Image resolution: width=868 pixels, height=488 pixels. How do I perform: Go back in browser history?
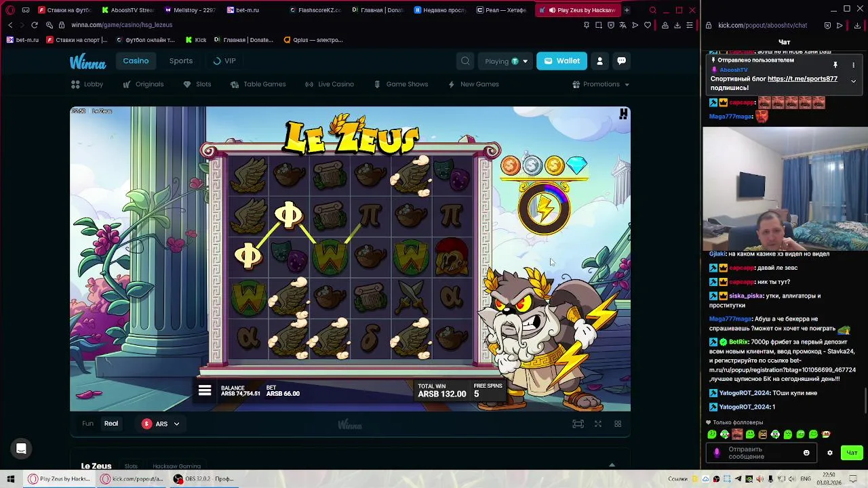(10, 25)
